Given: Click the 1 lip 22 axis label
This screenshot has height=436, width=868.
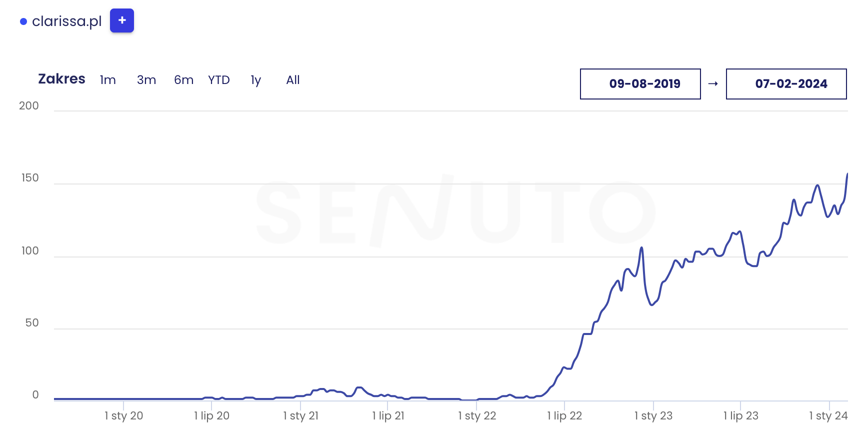Looking at the screenshot, I should 565,415.
